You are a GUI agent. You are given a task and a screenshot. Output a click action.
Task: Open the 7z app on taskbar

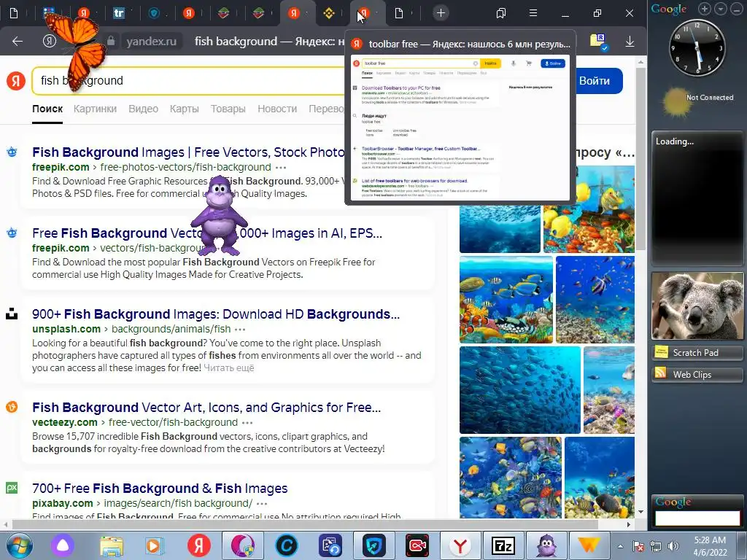coord(503,545)
